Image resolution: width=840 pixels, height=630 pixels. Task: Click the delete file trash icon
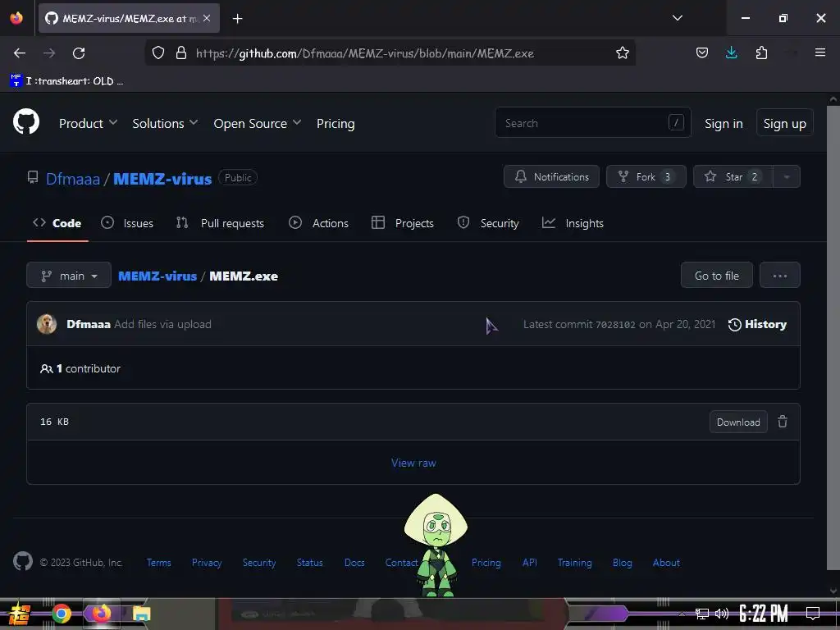(783, 422)
